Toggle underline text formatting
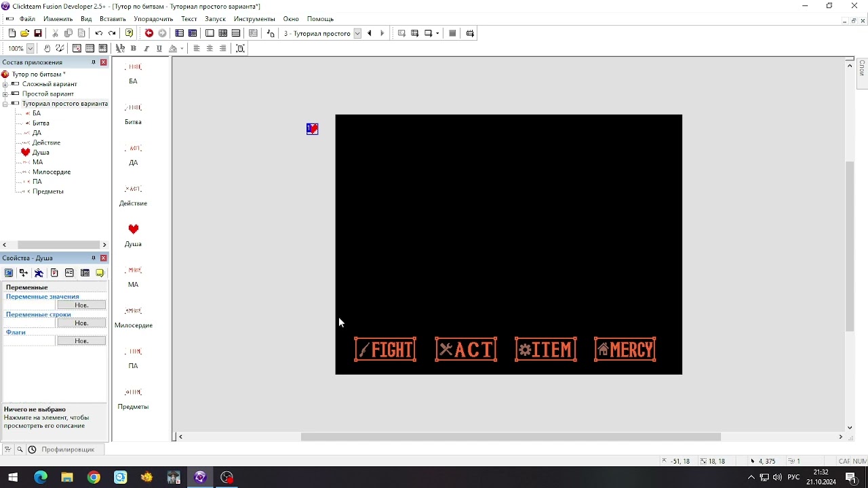The height and width of the screenshot is (488, 868). coord(159,48)
